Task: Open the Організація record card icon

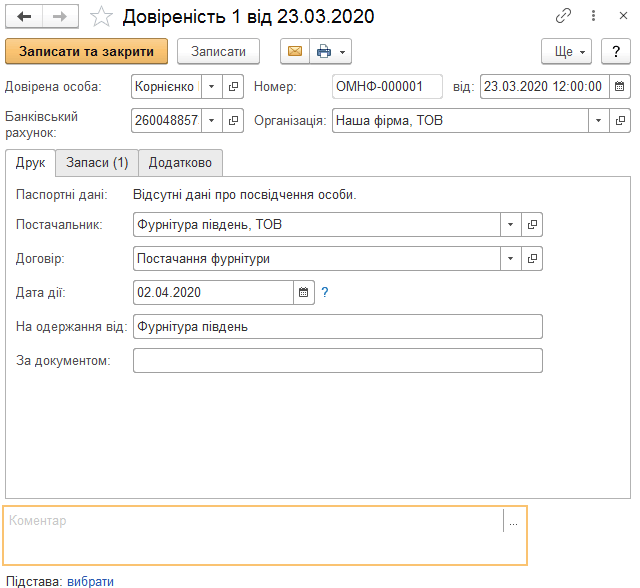Action: coord(620,120)
